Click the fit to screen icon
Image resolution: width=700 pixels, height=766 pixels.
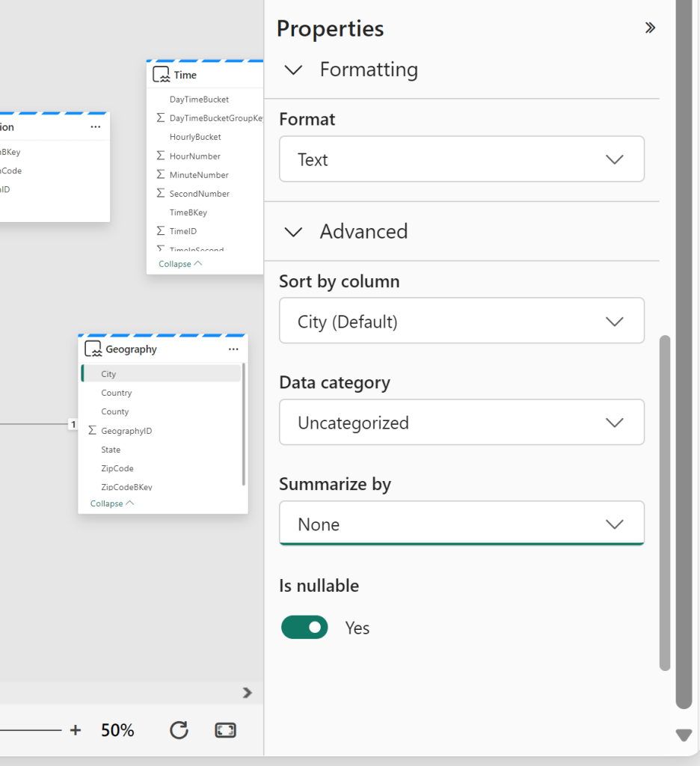click(225, 730)
